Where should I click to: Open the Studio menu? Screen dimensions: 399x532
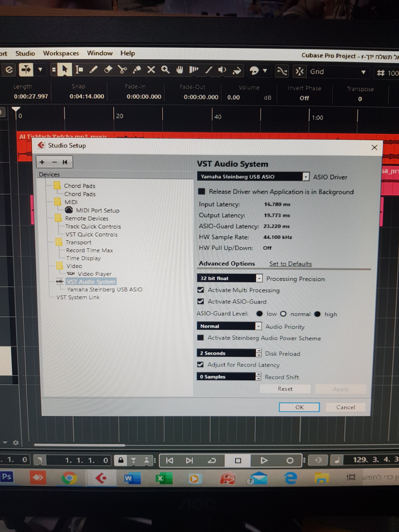point(25,53)
